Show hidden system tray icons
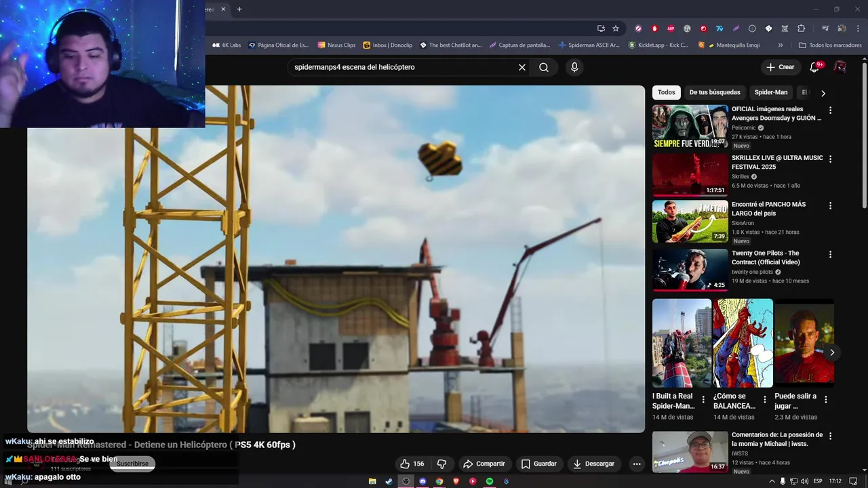The height and width of the screenshot is (488, 868). click(772, 481)
